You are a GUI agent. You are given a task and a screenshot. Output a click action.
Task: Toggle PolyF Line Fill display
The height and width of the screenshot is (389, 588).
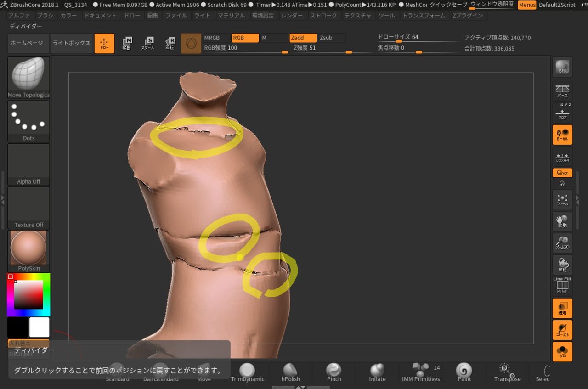562,286
